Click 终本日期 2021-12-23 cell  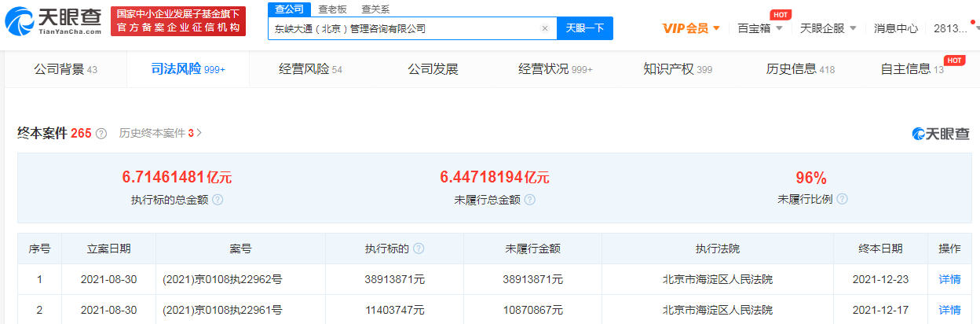[880, 278]
